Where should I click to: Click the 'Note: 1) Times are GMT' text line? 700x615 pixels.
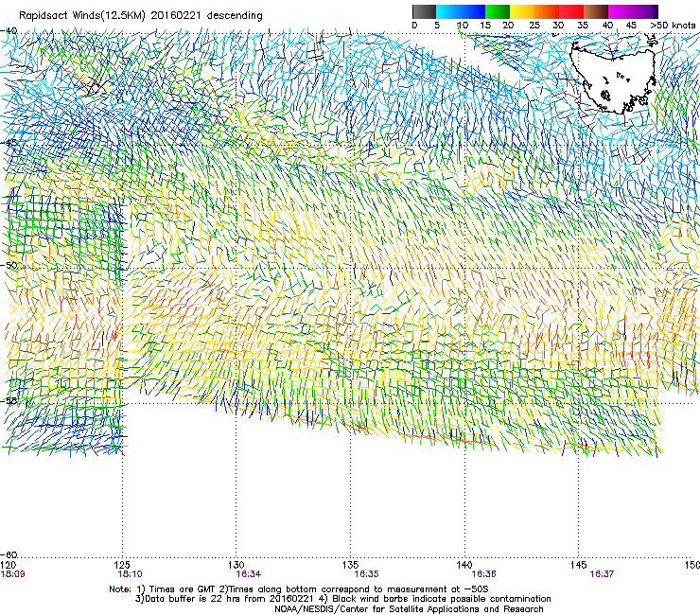coord(299,589)
